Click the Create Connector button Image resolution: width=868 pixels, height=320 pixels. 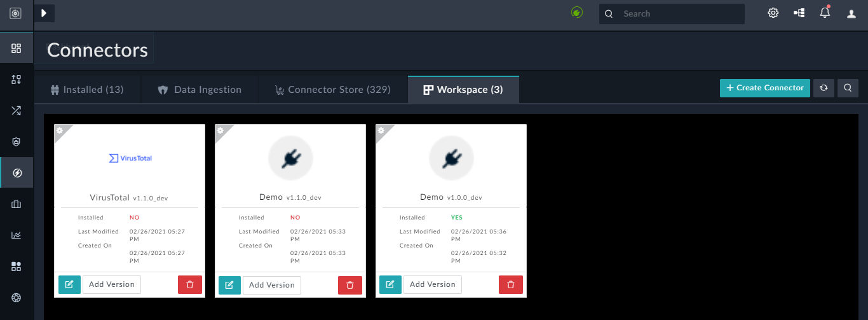(765, 88)
